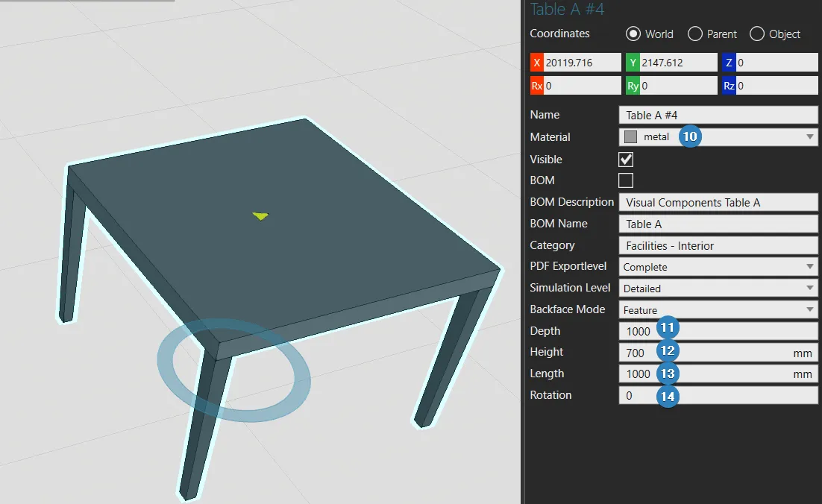Screen dimensions: 822x504
Task: Switch coordinates to Parent
Action: (x=695, y=34)
